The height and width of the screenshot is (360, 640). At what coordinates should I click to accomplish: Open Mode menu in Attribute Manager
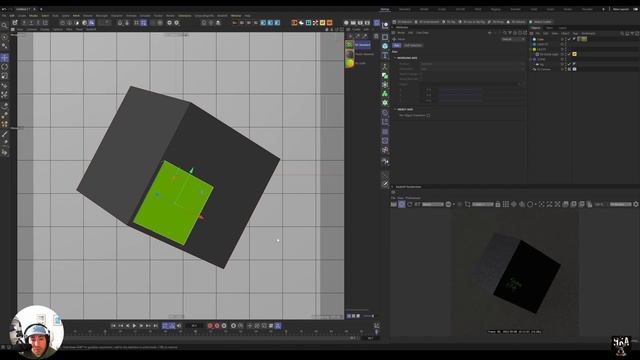point(401,33)
